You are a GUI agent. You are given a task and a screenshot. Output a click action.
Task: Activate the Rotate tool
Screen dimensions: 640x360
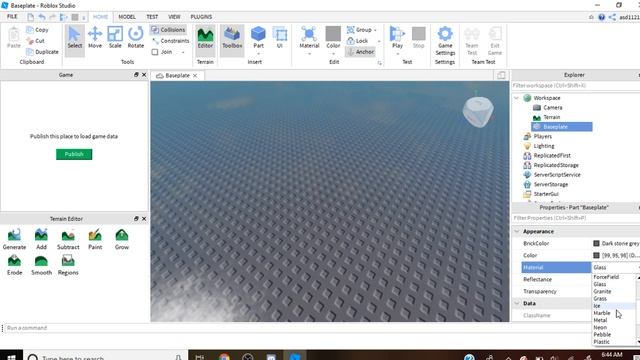click(x=136, y=38)
